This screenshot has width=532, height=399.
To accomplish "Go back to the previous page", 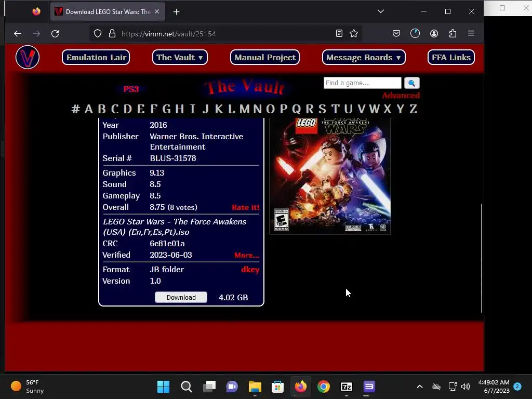I will [18, 34].
